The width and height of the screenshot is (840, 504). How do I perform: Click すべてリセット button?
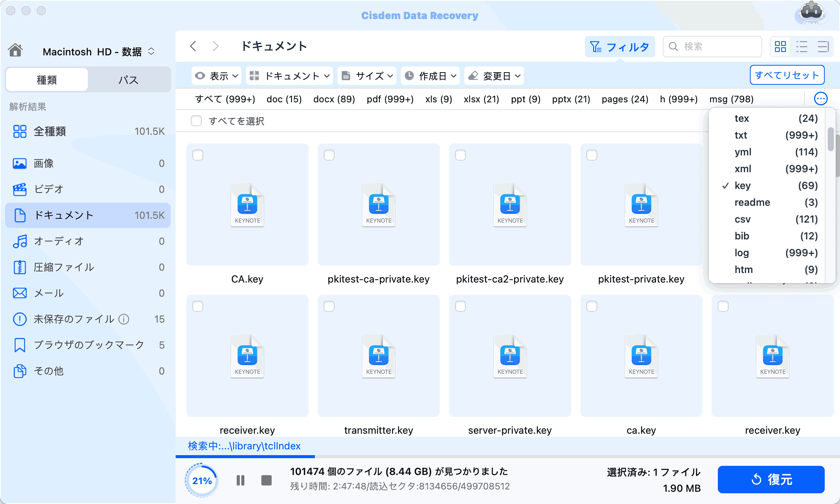pyautogui.click(x=787, y=75)
